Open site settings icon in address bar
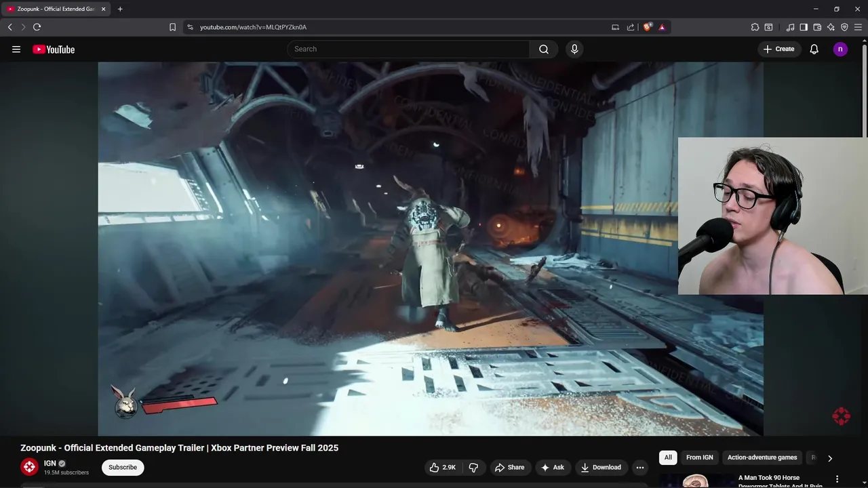Image resolution: width=868 pixels, height=488 pixels. pos(190,27)
